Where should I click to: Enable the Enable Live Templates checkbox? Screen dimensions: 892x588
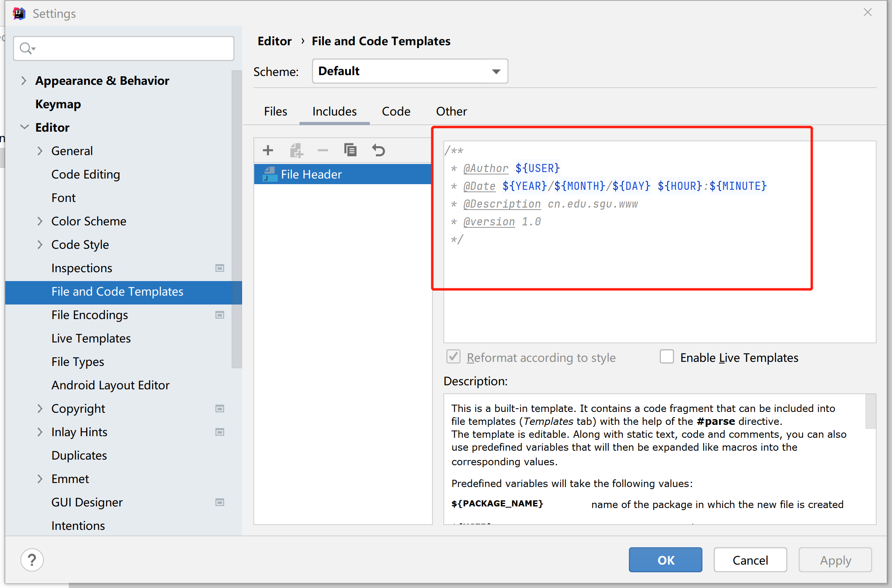click(667, 357)
